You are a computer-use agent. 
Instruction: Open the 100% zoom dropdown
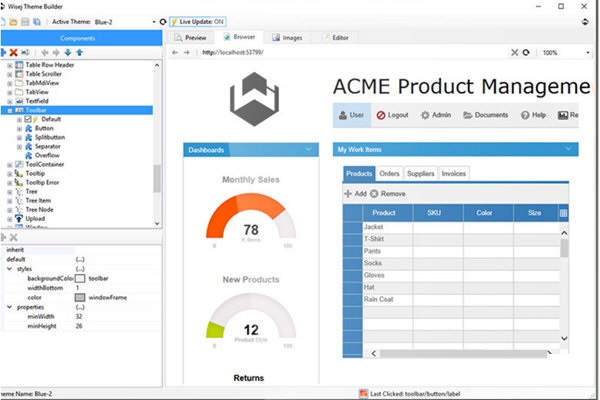click(x=588, y=53)
